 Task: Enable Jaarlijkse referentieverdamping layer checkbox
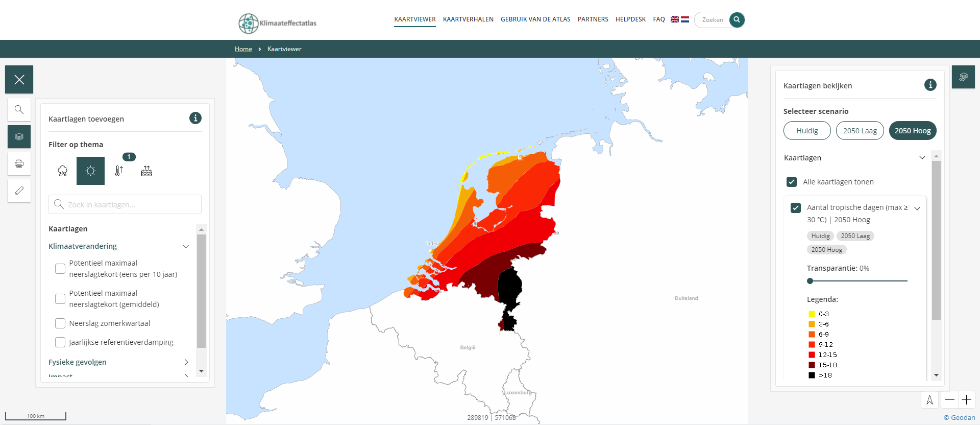tap(60, 342)
